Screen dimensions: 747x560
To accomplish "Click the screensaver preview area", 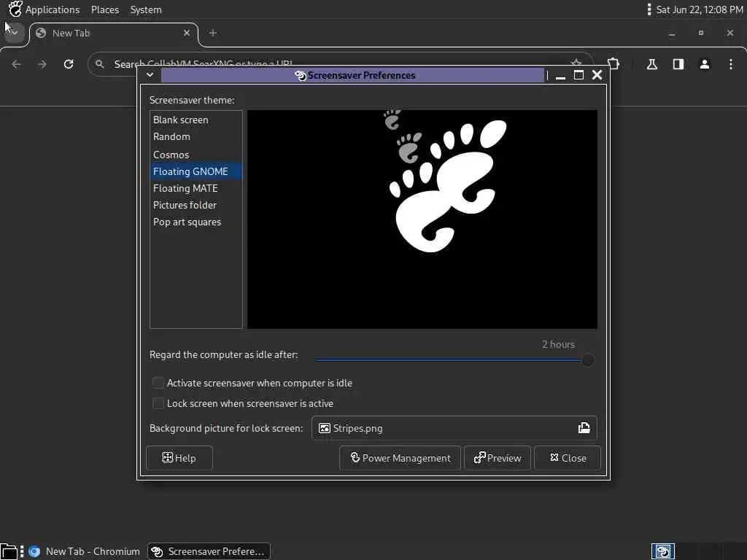I will (422, 219).
